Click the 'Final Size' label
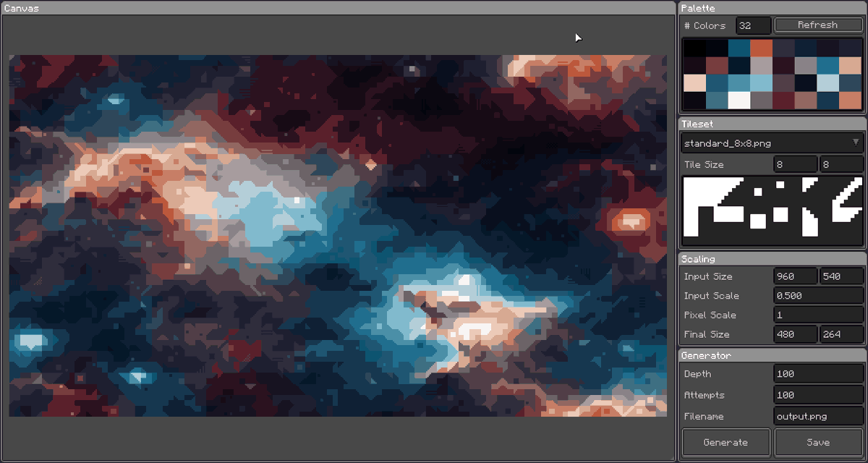This screenshot has height=463, width=868. pos(707,334)
